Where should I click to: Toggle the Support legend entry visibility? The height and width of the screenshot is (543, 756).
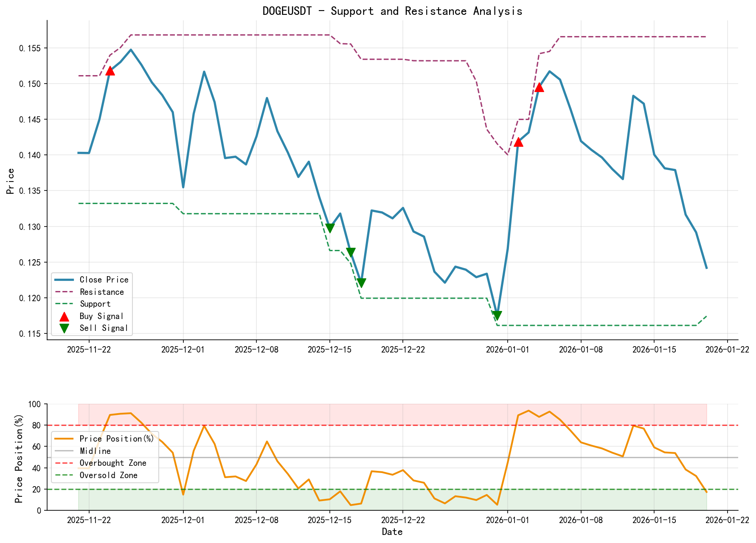(95, 304)
